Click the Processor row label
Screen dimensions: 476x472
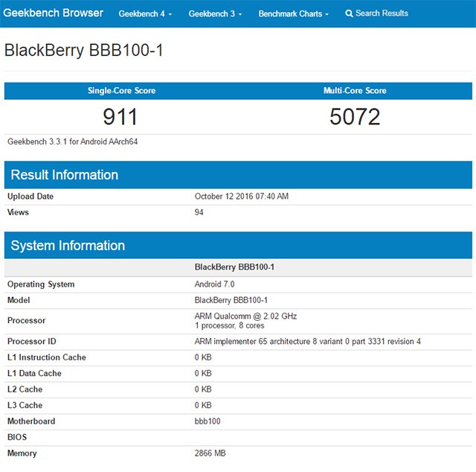[x=27, y=321]
